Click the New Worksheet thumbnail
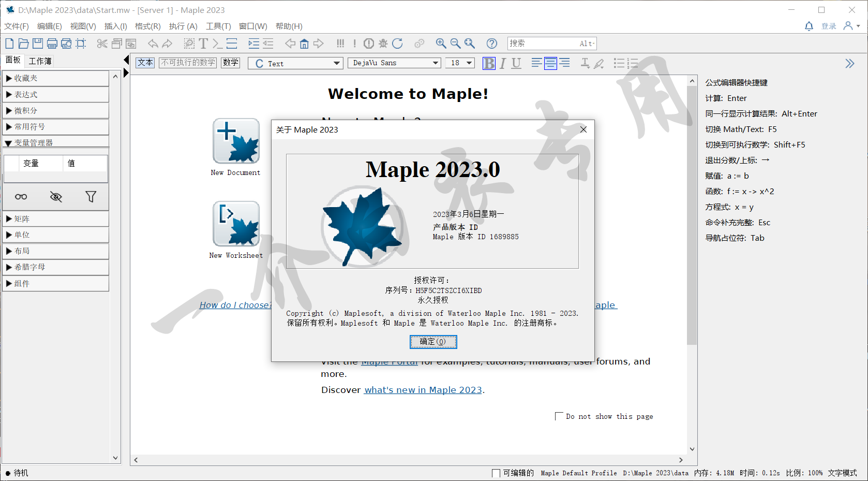The image size is (868, 481). pos(236,224)
